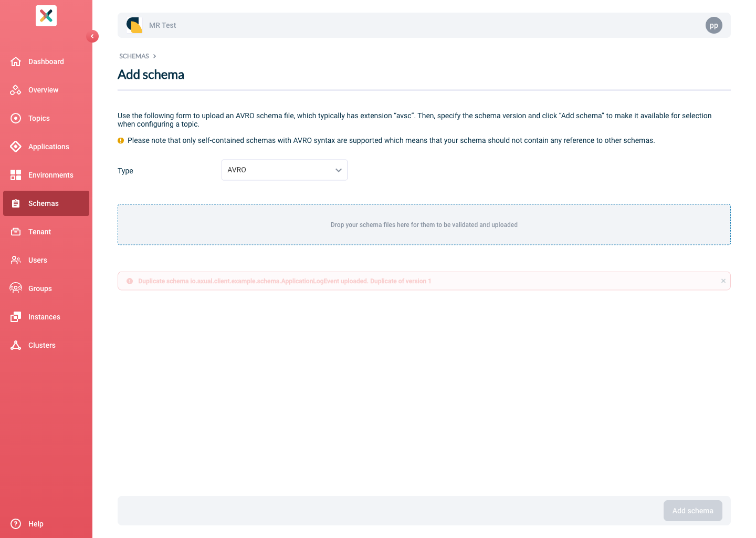Viewport: 756px width, 538px height.
Task: Select the Applications diamond icon
Action: click(16, 147)
